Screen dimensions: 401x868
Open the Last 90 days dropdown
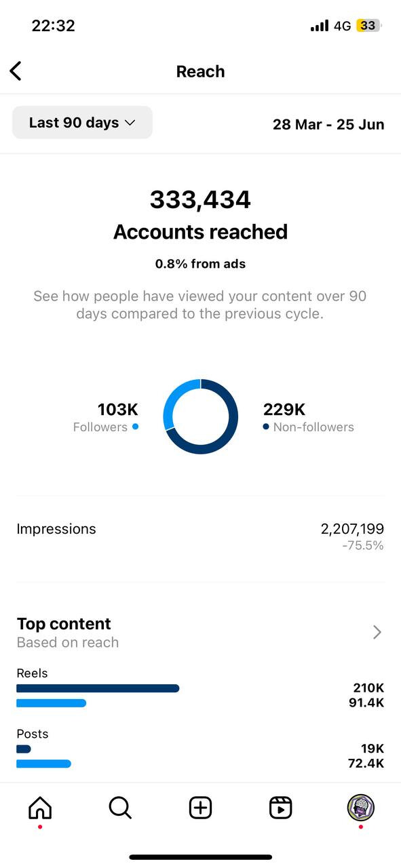tap(82, 123)
